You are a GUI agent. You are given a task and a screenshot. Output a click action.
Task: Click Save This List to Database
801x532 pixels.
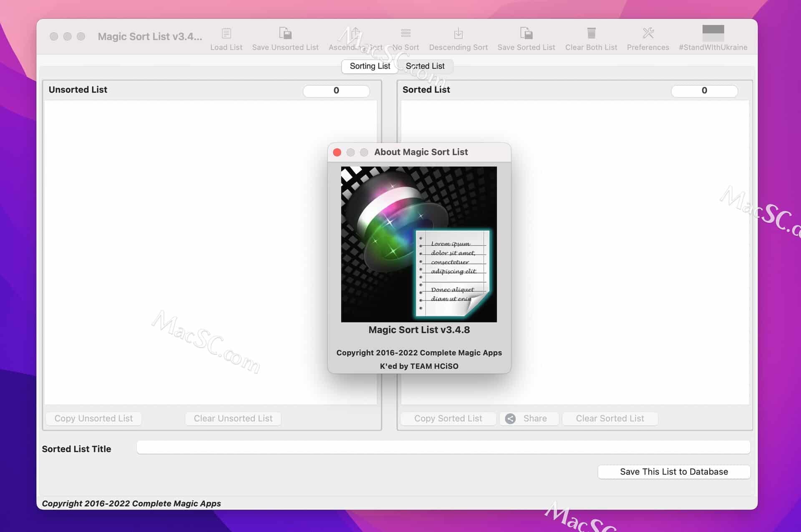click(x=673, y=471)
